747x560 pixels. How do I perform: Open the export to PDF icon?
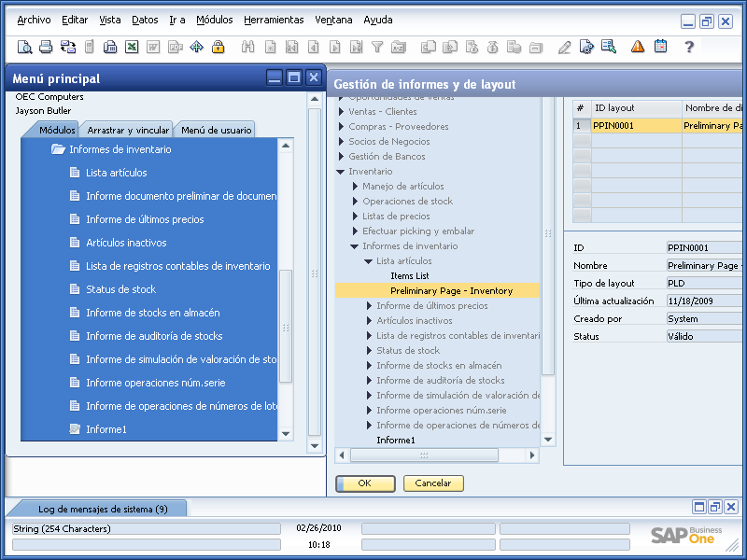click(176, 46)
